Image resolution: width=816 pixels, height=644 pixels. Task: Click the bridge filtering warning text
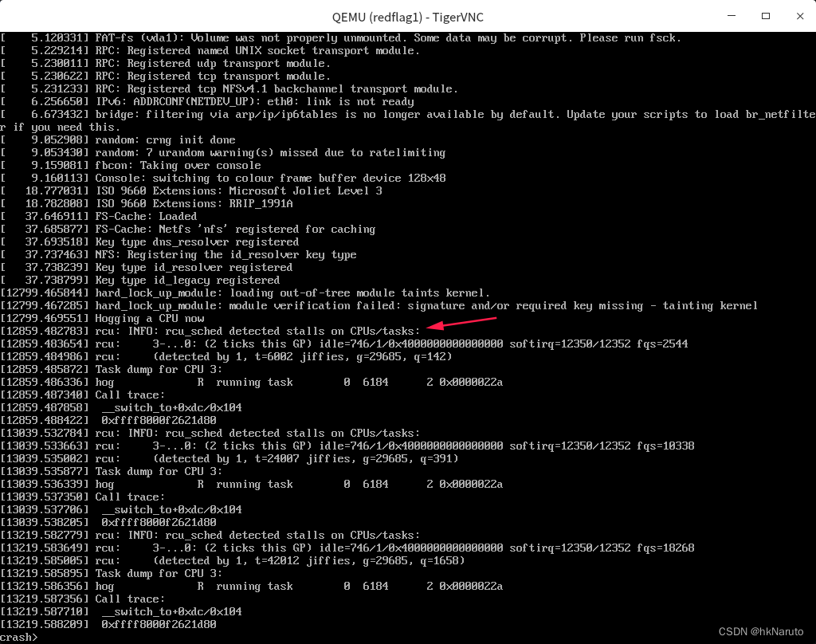pyautogui.click(x=359, y=114)
